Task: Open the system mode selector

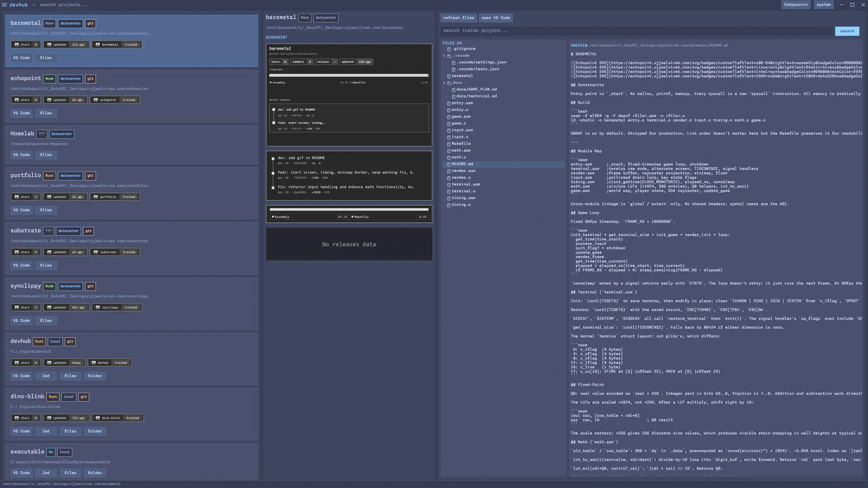Action: click(x=824, y=5)
